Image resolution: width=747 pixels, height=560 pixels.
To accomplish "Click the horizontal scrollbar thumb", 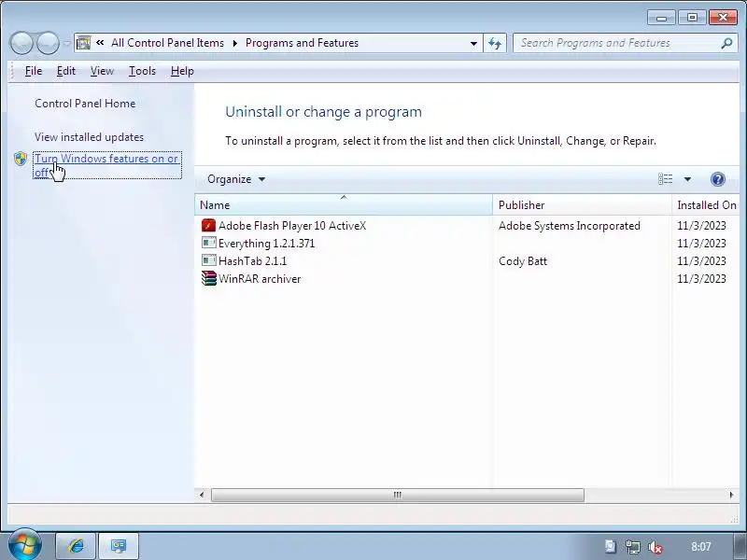I will point(398,495).
